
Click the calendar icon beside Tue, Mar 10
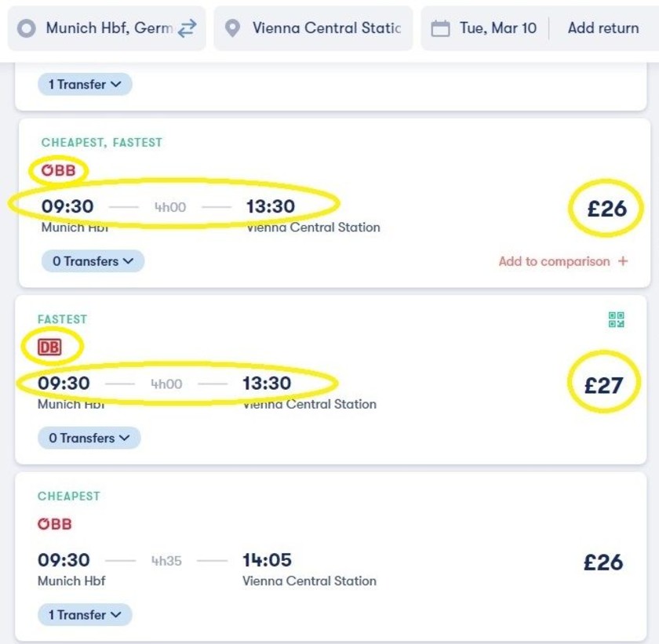pyautogui.click(x=440, y=28)
